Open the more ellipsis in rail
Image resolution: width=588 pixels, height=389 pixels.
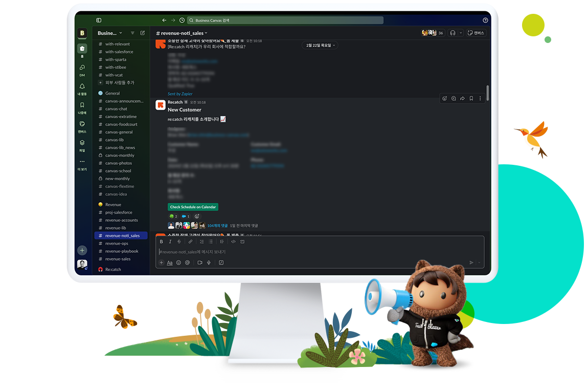pyautogui.click(x=82, y=161)
